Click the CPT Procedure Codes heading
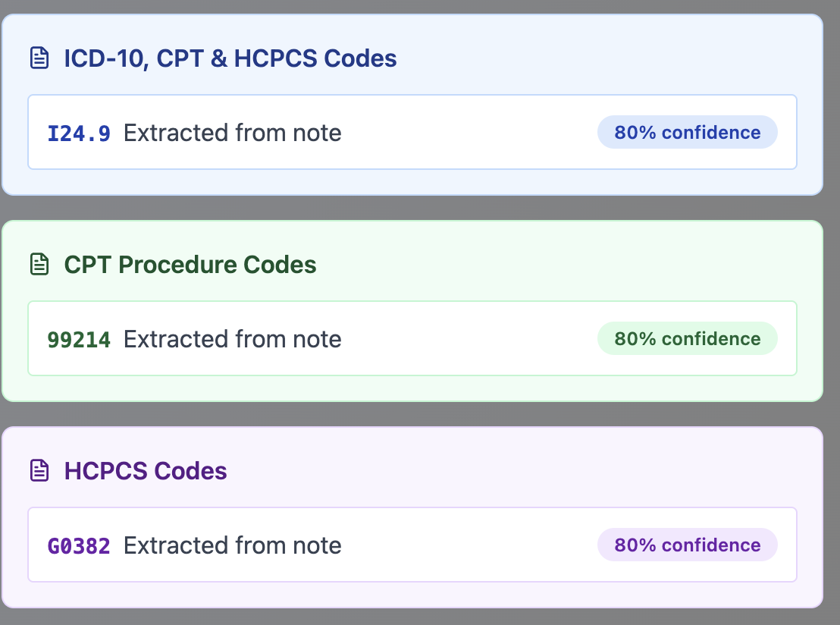840x625 pixels. tap(190, 265)
